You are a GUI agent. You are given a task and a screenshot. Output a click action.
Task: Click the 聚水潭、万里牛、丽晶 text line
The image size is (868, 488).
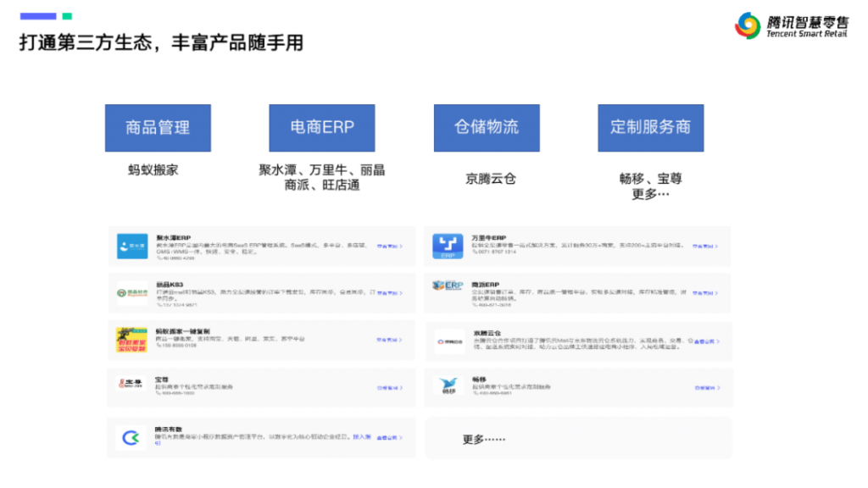321,169
